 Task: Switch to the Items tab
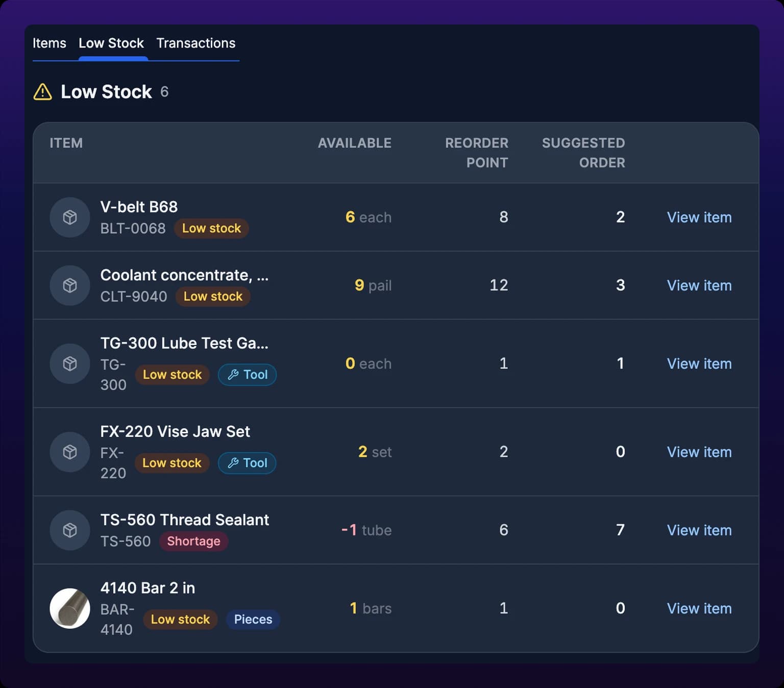point(50,43)
